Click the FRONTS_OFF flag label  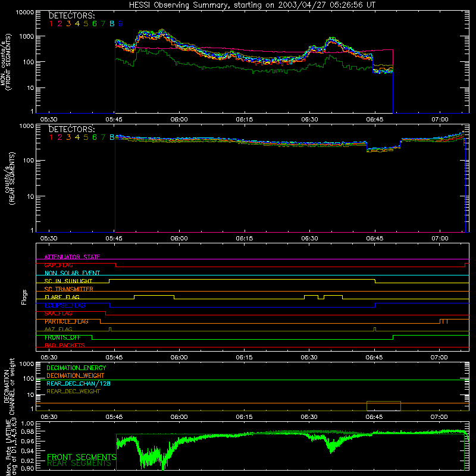click(62, 337)
